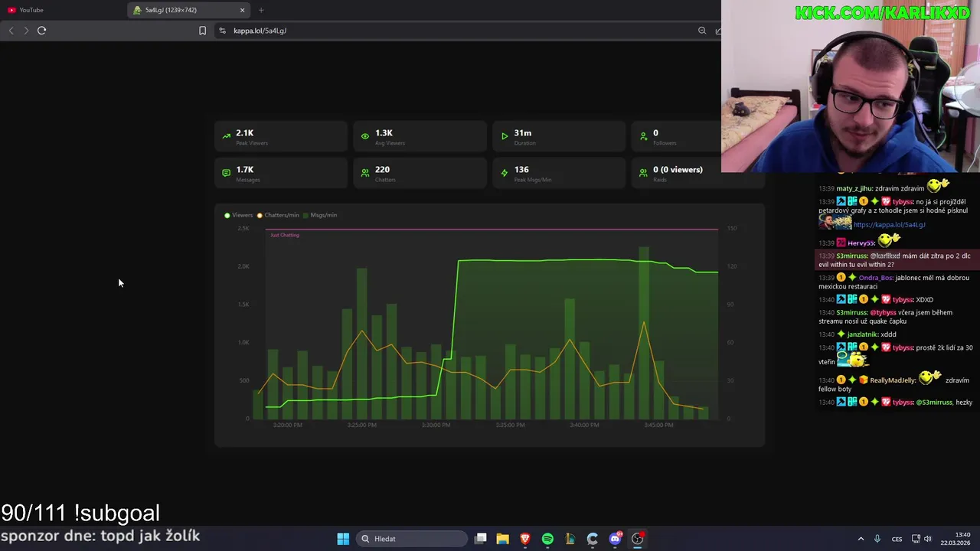
Task: Switch the CES keyboard layout indicator
Action: click(x=897, y=539)
